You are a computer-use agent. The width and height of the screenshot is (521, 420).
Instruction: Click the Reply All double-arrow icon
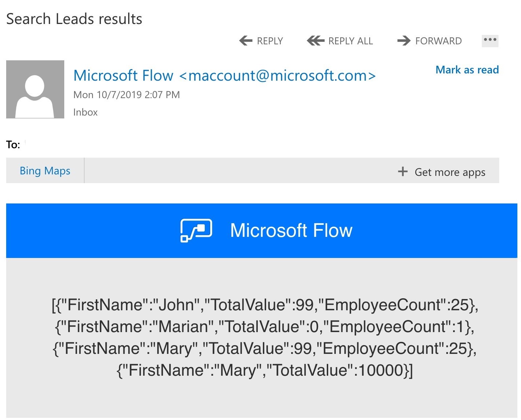coord(316,41)
